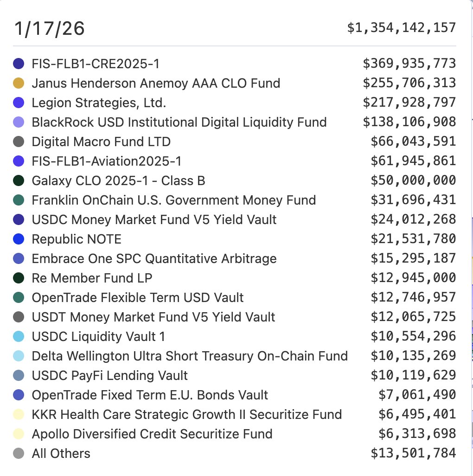Click the light blue USDC Liquidity Vault 1 dot
Viewport: 473px width, 476px height.
[19, 336]
